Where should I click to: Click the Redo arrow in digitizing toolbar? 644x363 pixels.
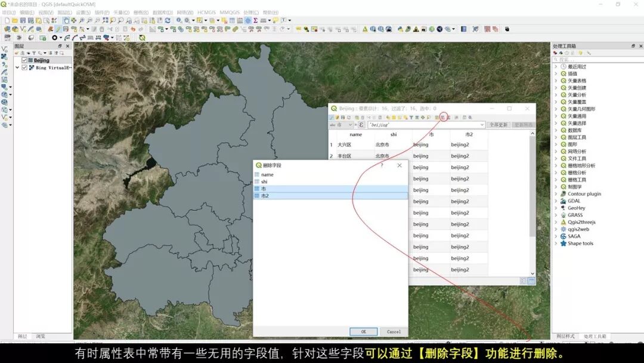coord(141,29)
